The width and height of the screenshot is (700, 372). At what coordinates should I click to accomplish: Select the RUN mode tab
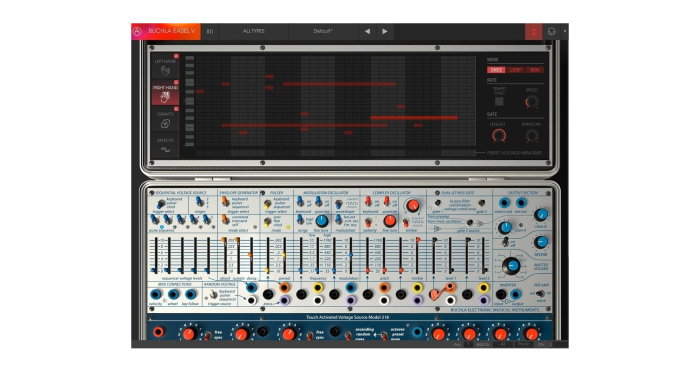(x=534, y=70)
